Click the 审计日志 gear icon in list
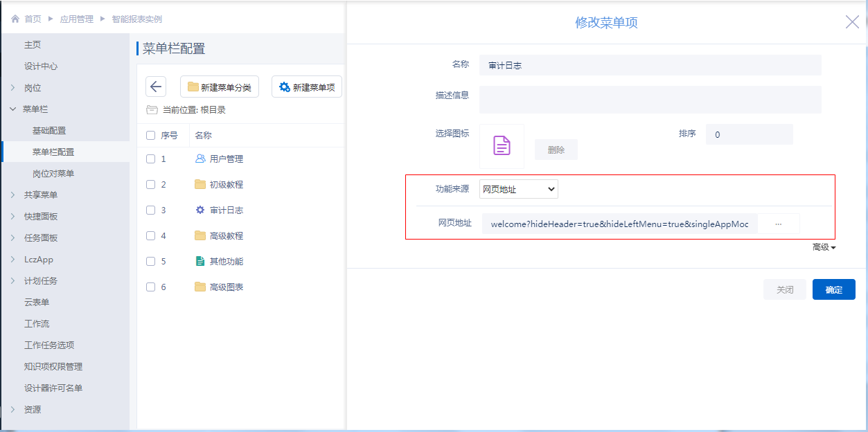 [x=200, y=210]
